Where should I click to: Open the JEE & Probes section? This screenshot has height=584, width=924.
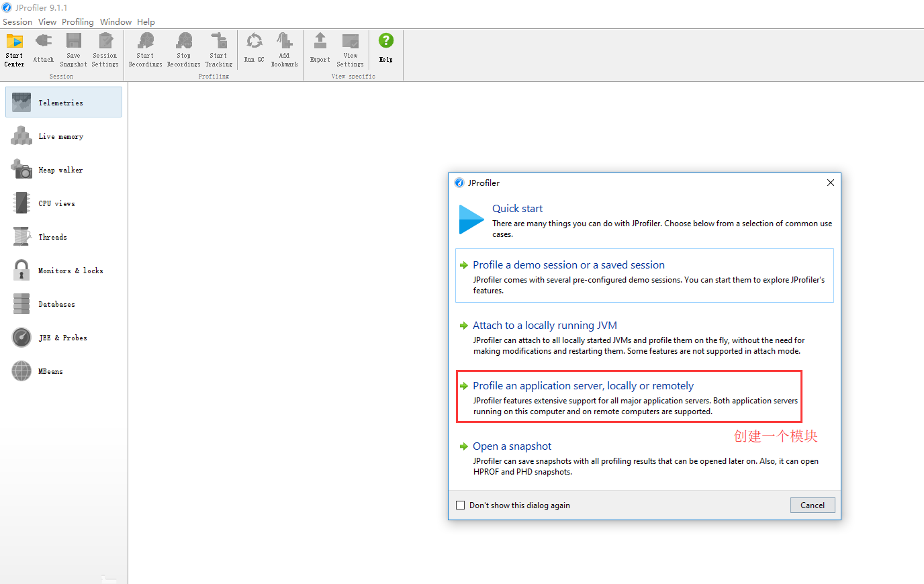coord(64,338)
